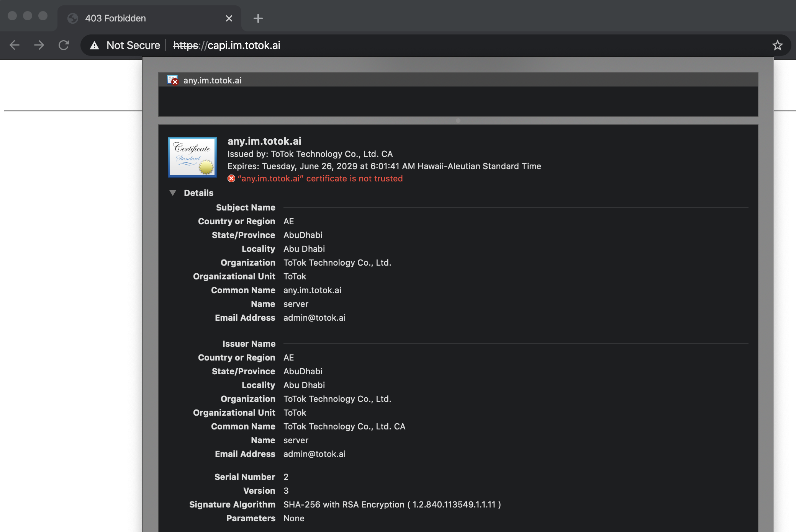Click the certificate title any.im.totok.ai
Viewport: 796px width, 532px height.
coord(264,141)
